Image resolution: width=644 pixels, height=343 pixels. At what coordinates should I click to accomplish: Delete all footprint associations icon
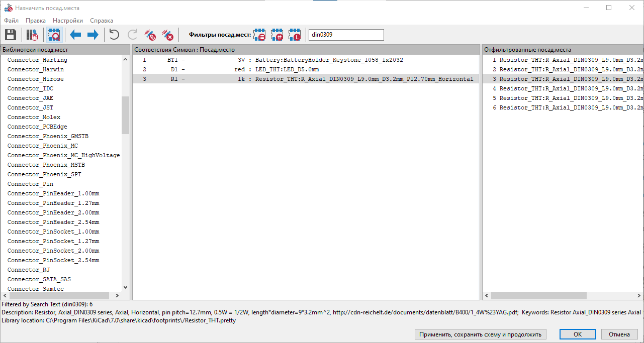coord(168,35)
